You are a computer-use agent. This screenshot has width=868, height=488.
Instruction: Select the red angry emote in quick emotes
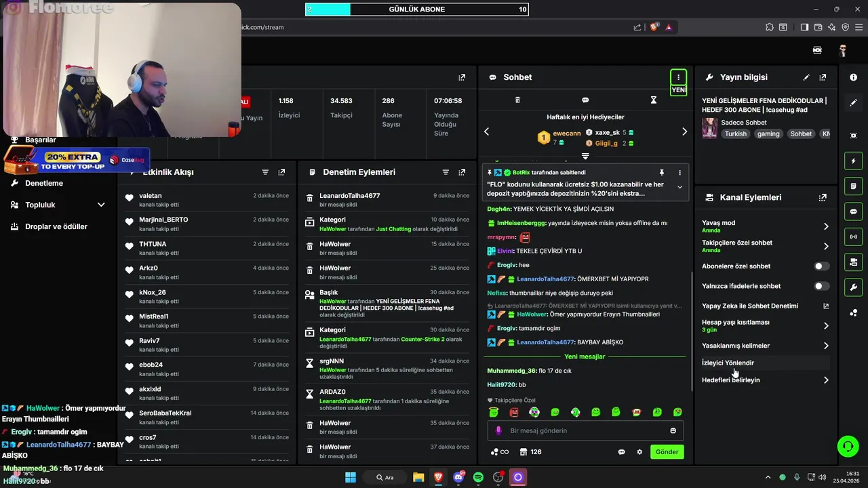(x=514, y=412)
